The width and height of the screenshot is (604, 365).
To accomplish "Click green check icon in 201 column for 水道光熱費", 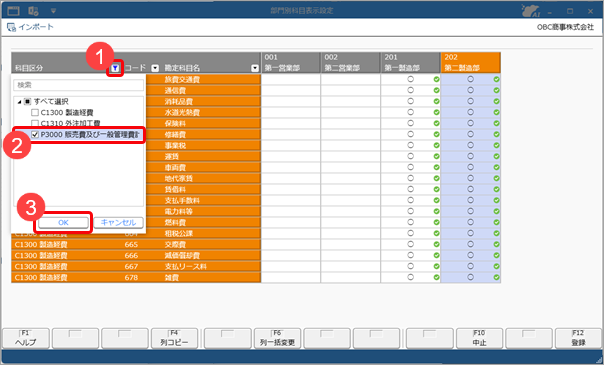I will [436, 112].
